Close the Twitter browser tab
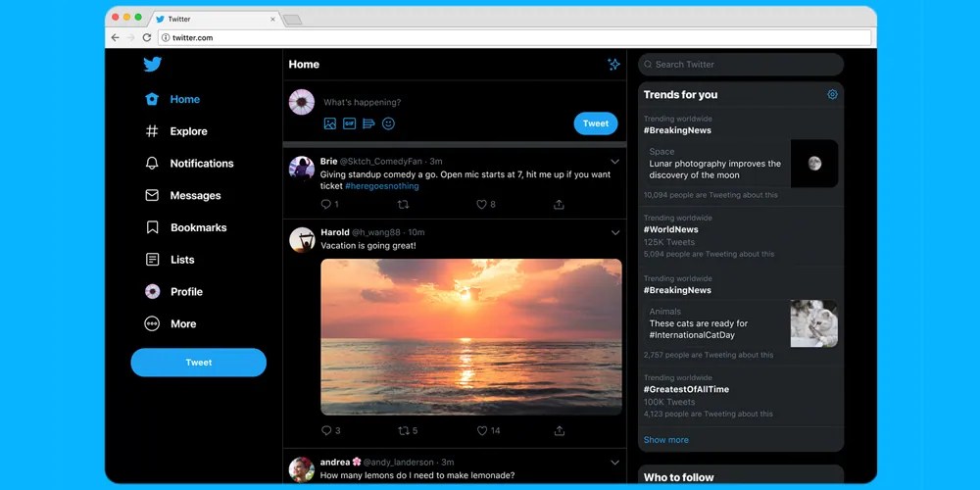The height and width of the screenshot is (490, 980). point(272,20)
